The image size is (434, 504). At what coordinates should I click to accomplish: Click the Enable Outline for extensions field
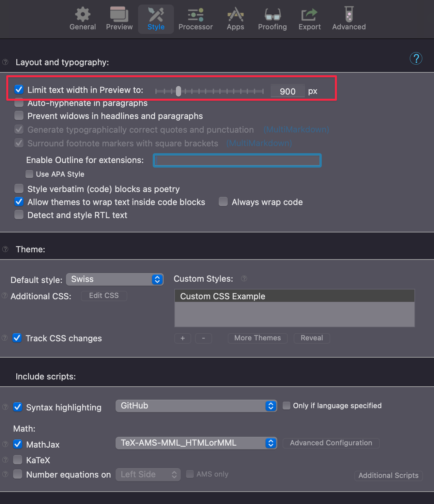click(237, 160)
